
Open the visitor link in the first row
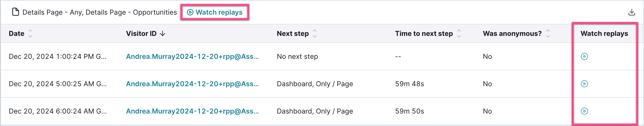(192, 56)
